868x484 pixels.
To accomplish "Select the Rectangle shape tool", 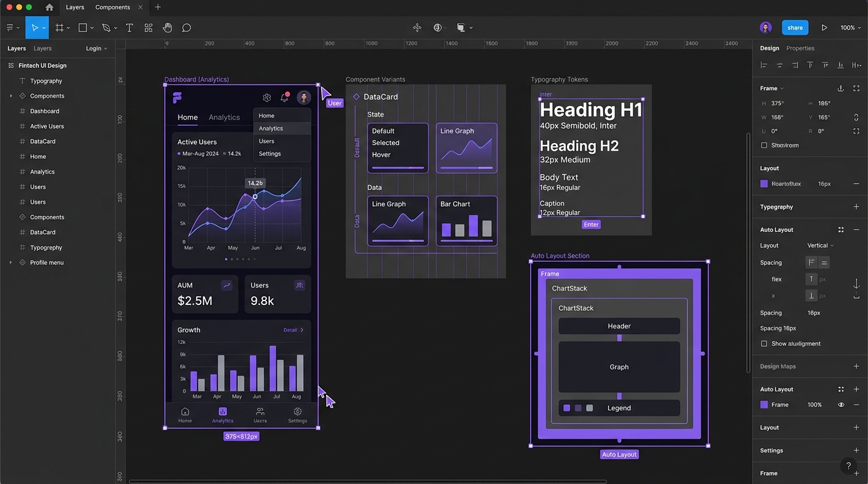I will click(83, 28).
